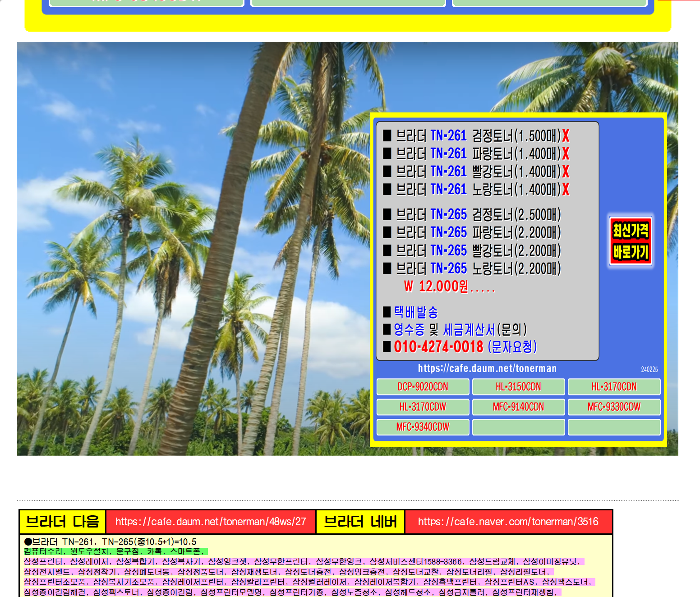Click the phone number 010-4274-0018
This screenshot has height=597, width=700.
point(438,347)
